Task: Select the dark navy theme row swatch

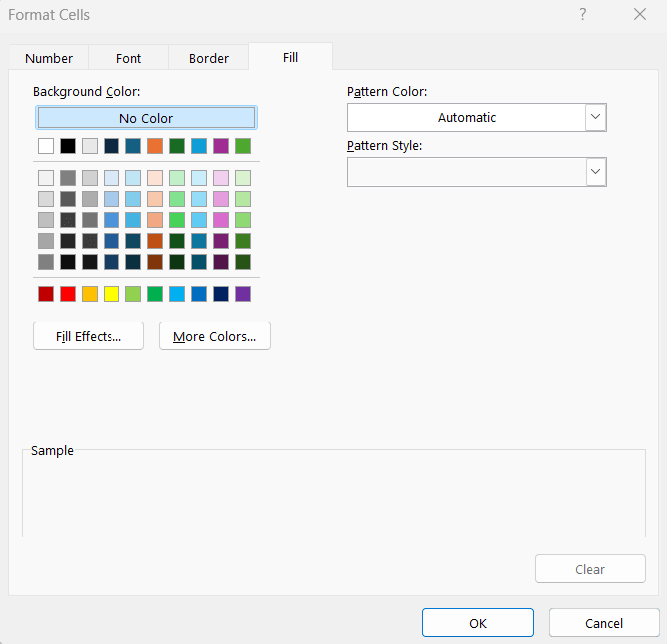Action: pyautogui.click(x=111, y=146)
